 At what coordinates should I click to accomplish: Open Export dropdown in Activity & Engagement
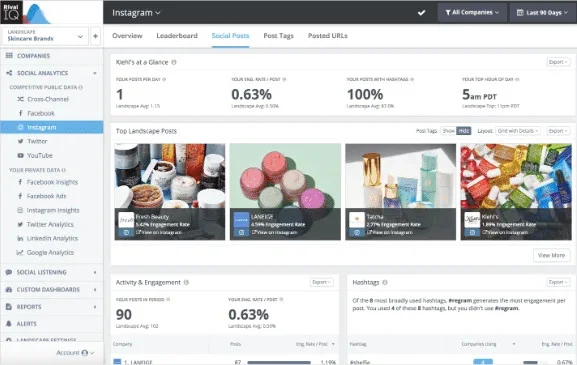click(322, 282)
